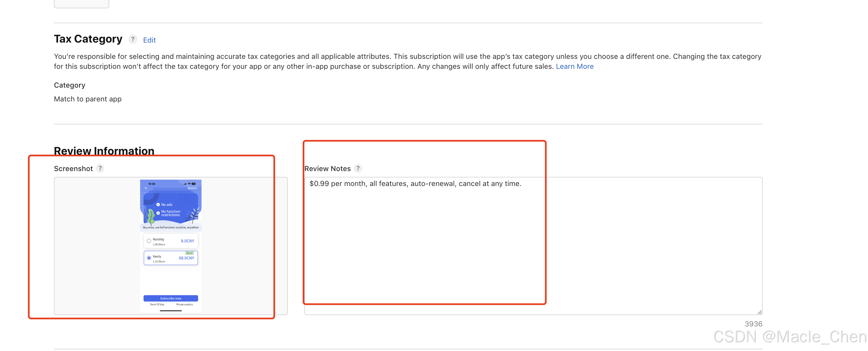Select the Yearly plan radio button

point(149,258)
